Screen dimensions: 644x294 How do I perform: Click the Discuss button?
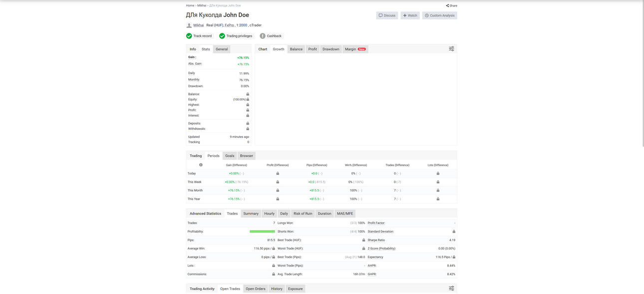[x=387, y=15]
